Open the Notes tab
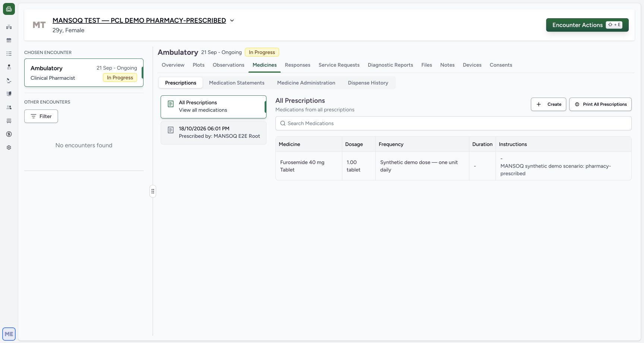The image size is (644, 343). pos(447,65)
